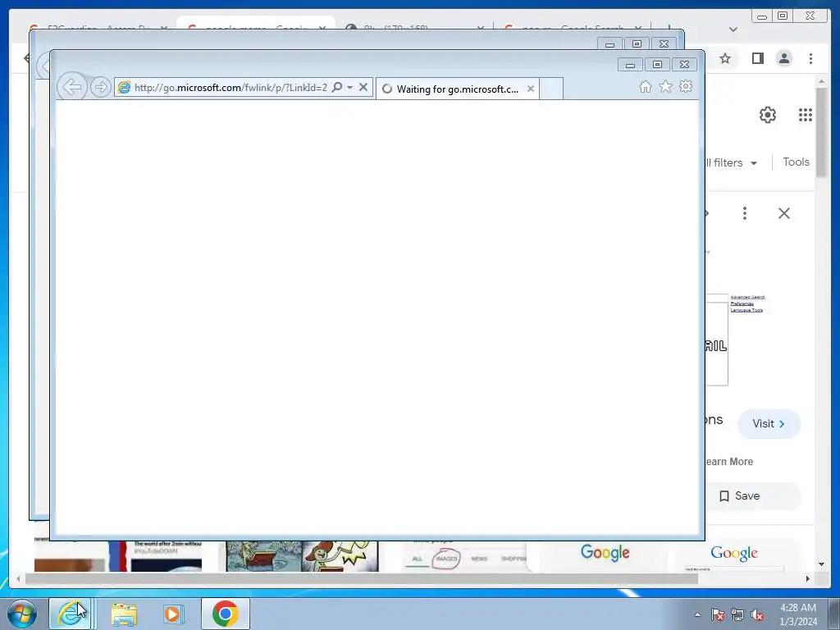This screenshot has width=840, height=630.
Task: Click the Visit button
Action: pos(769,424)
